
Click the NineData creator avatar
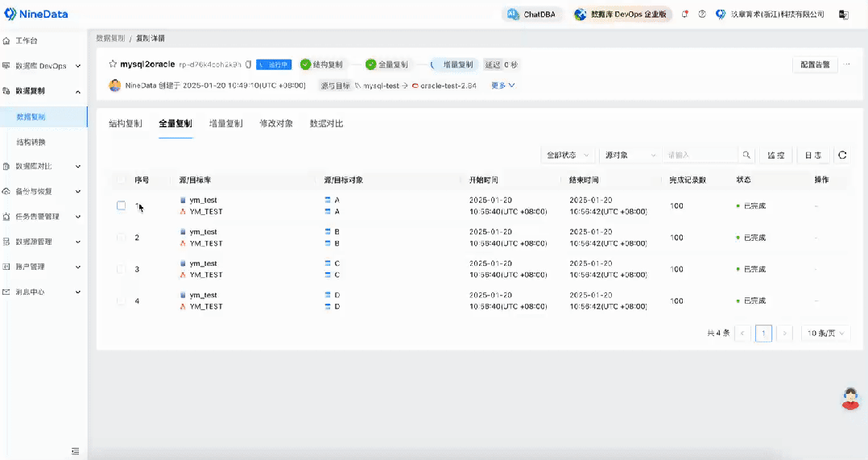[x=114, y=85]
